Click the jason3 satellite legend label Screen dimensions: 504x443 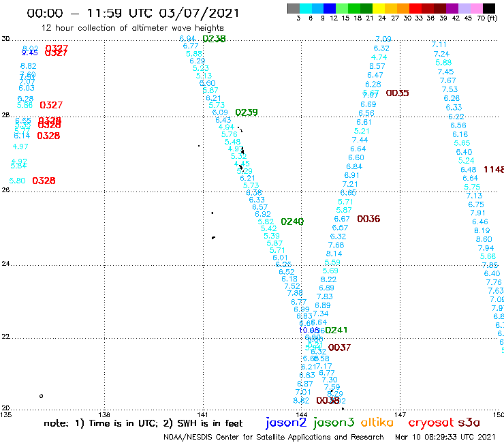[x=334, y=423]
